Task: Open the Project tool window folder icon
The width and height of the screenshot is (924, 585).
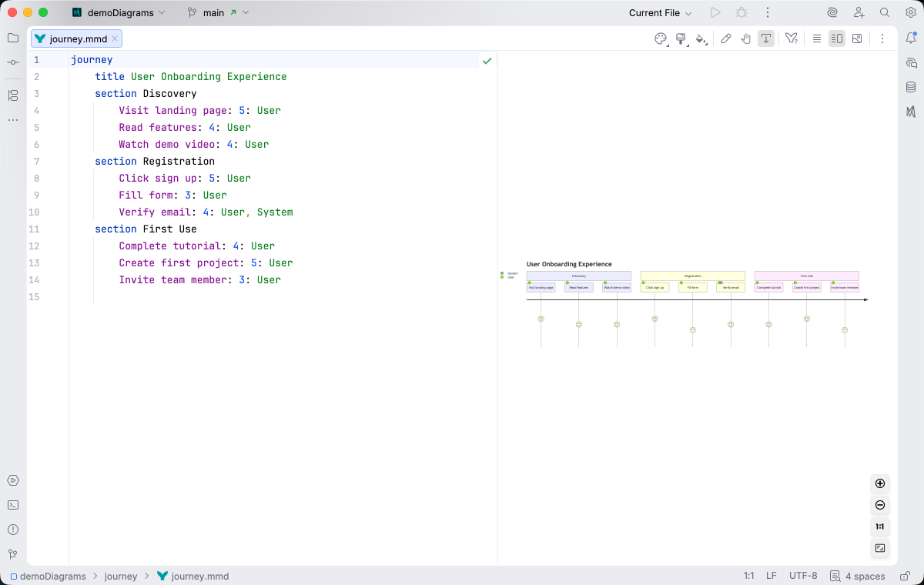Action: tap(13, 38)
